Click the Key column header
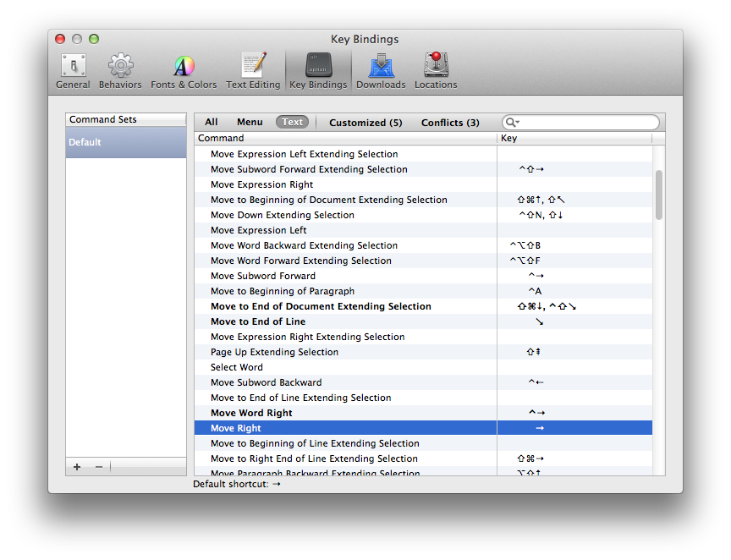Screen dimensions: 731x560 (574, 138)
